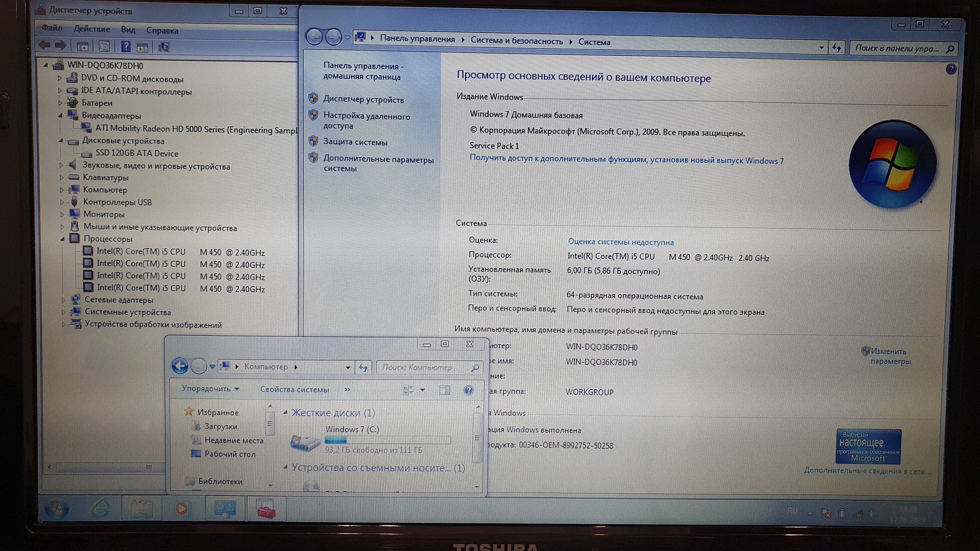Image resolution: width=980 pixels, height=551 pixels.
Task: Expand the Сетевые адаптеры node
Action: pyautogui.click(x=63, y=300)
